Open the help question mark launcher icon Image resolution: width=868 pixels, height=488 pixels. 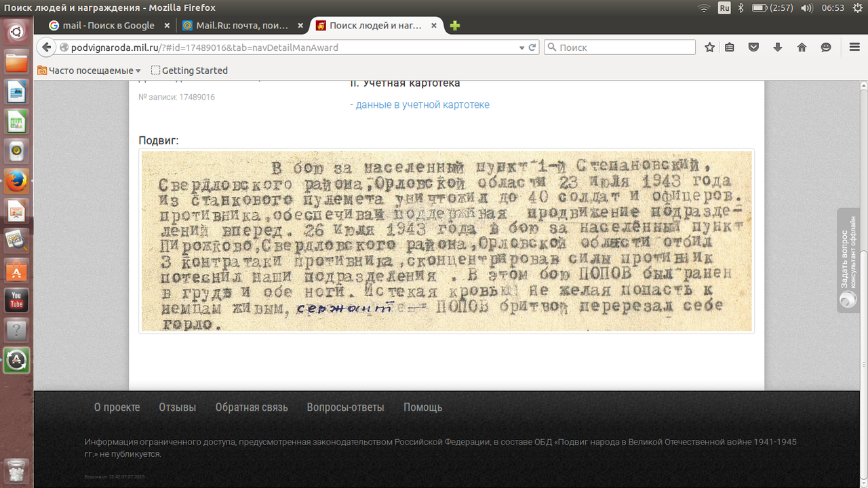(16, 330)
